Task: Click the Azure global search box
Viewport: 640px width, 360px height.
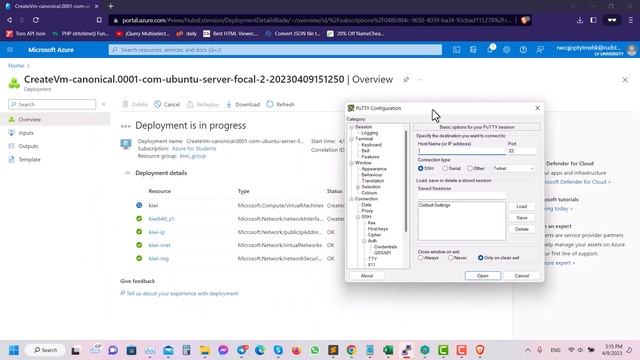Action: pos(276,49)
